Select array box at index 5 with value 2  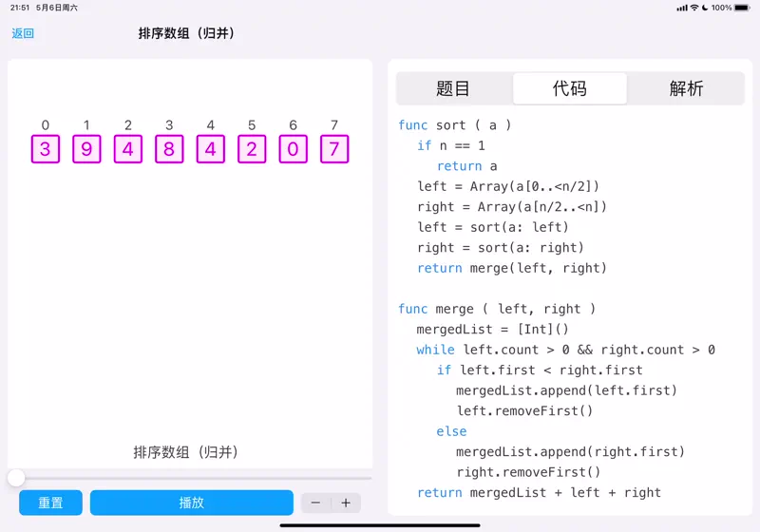[252, 149]
